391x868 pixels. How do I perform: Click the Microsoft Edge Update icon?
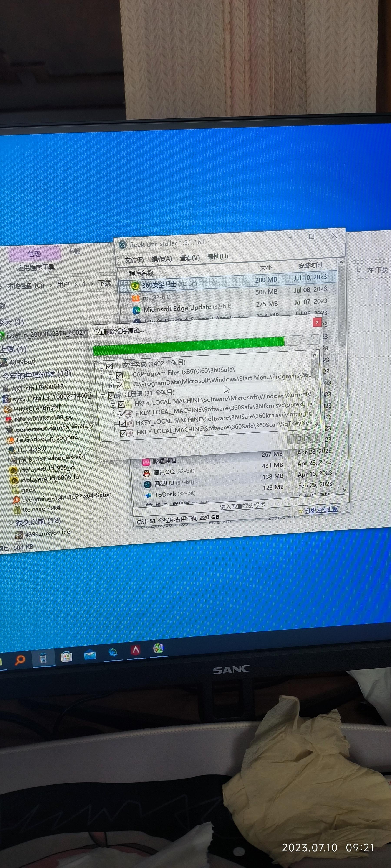tap(136, 310)
